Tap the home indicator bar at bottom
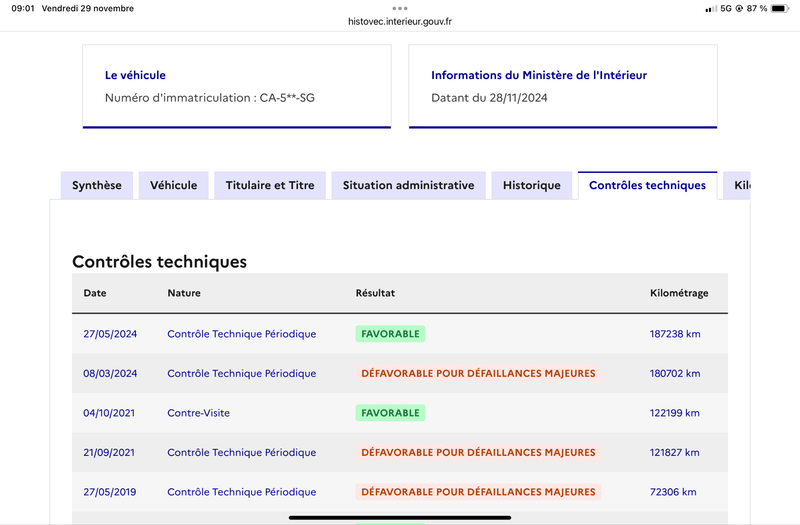The height and width of the screenshot is (525, 800). click(400, 518)
